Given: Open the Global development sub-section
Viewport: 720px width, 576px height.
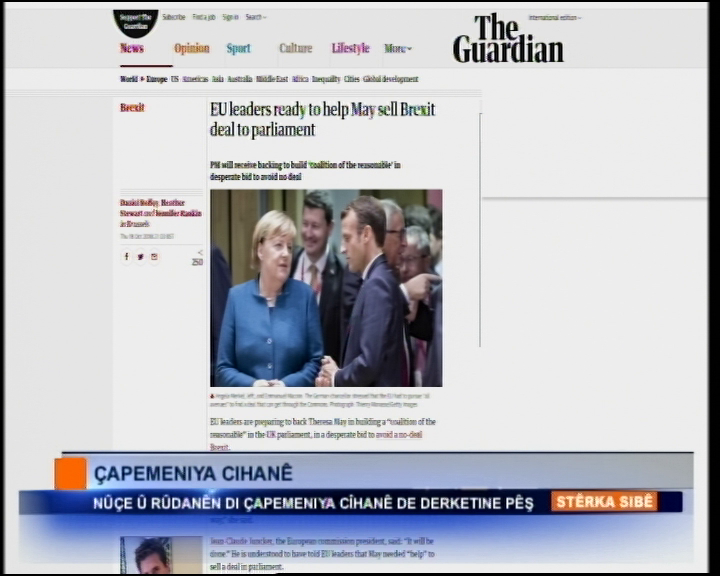Looking at the screenshot, I should click(x=390, y=79).
